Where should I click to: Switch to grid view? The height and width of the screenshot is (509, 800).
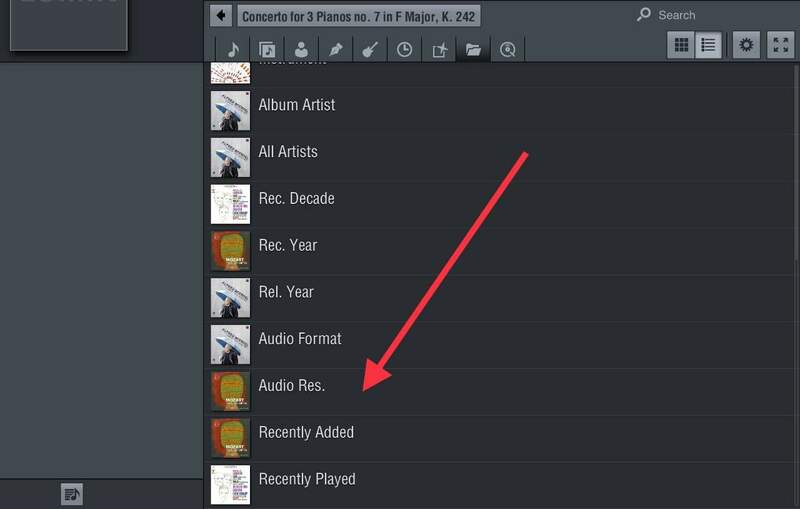682,45
